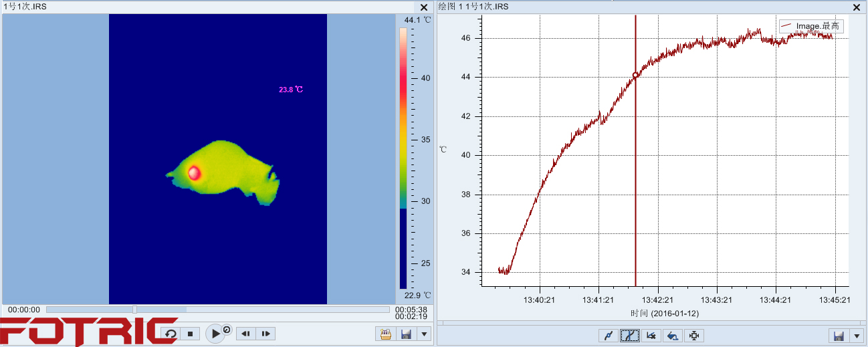Click the 40 value on temperature axis
The image size is (868, 347).
465,155
